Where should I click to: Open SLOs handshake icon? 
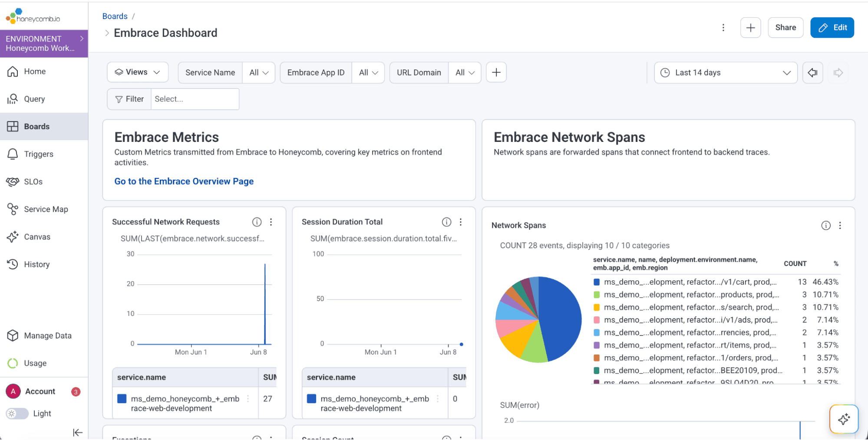(13, 181)
